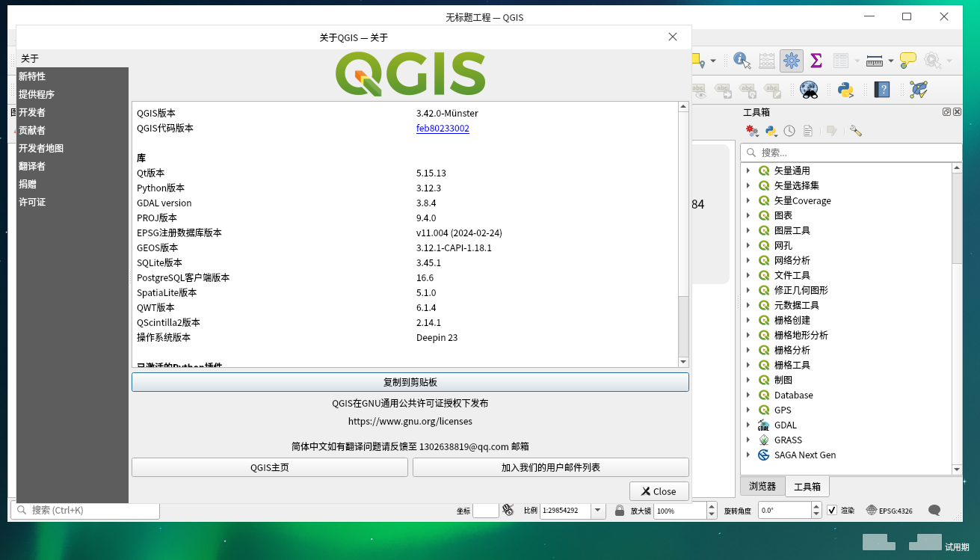Image resolution: width=980 pixels, height=560 pixels.
Task: Open toolbox options wrench icon
Action: tap(856, 131)
